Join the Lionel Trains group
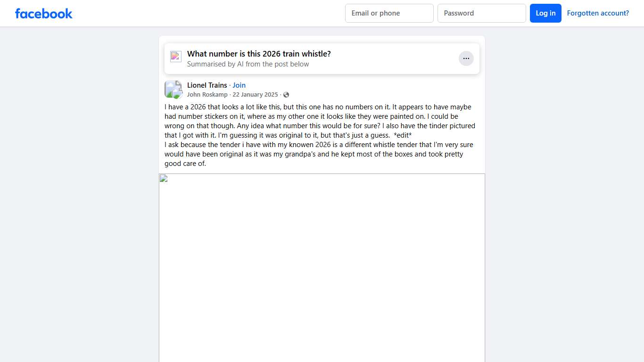Image resolution: width=644 pixels, height=362 pixels. [239, 85]
